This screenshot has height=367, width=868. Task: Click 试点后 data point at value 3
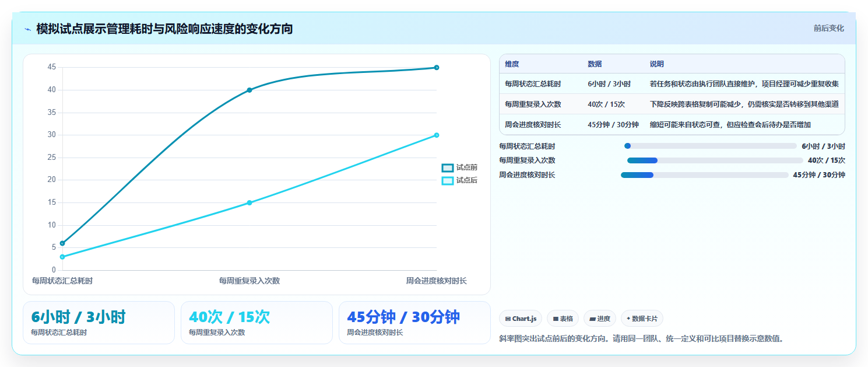[x=62, y=257]
